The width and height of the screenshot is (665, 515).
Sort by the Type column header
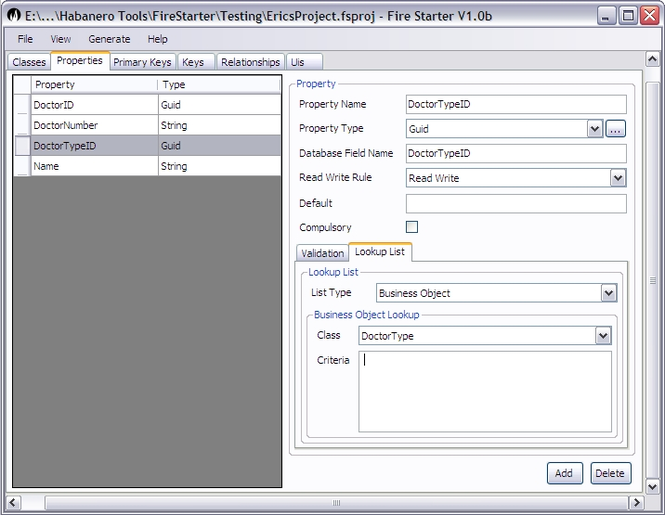pyautogui.click(x=220, y=84)
